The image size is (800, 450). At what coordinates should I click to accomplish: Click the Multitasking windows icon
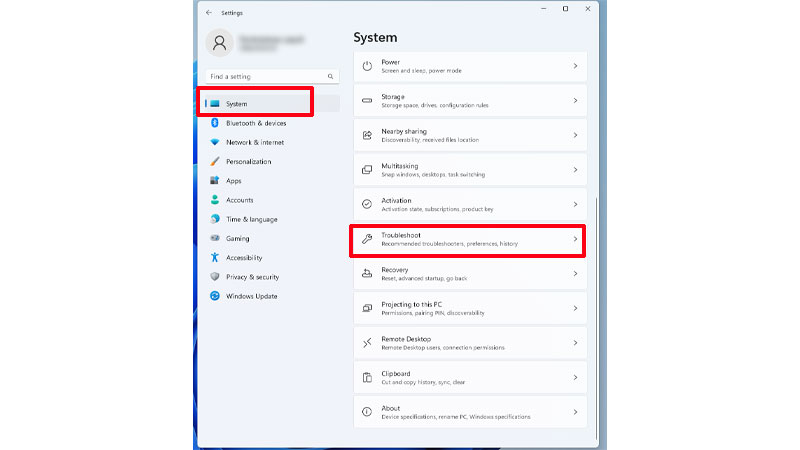click(367, 170)
